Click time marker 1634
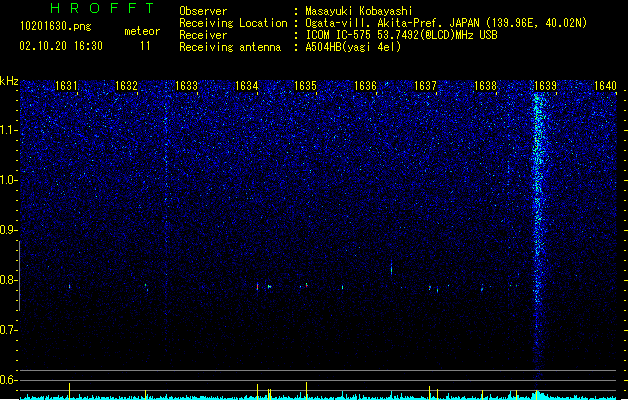 pos(246,86)
